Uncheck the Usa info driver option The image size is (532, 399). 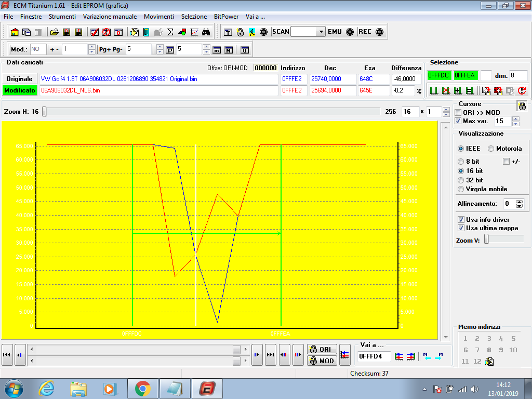[461, 219]
